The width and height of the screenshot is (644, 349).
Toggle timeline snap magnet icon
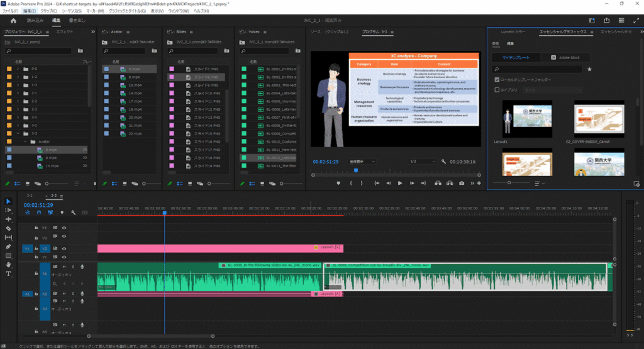(39, 213)
